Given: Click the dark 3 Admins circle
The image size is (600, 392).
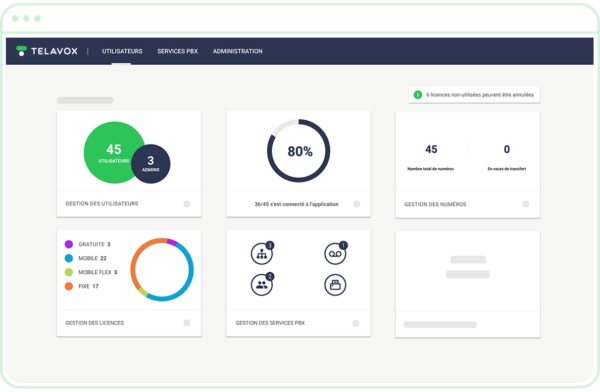Looking at the screenshot, I should tap(151, 163).
